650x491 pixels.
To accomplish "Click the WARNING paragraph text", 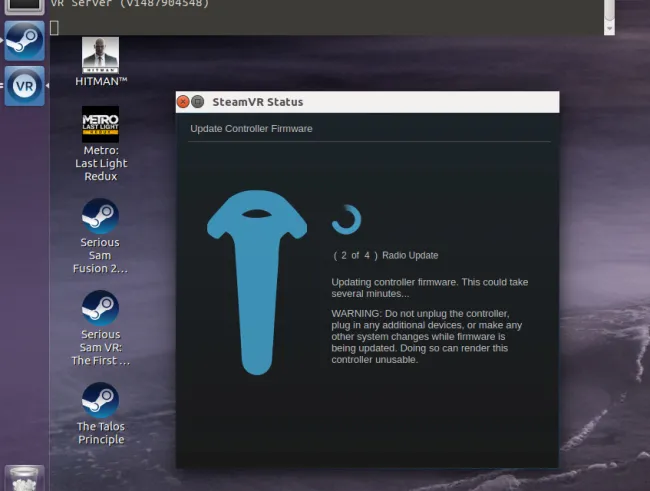I will pyautogui.click(x=427, y=336).
